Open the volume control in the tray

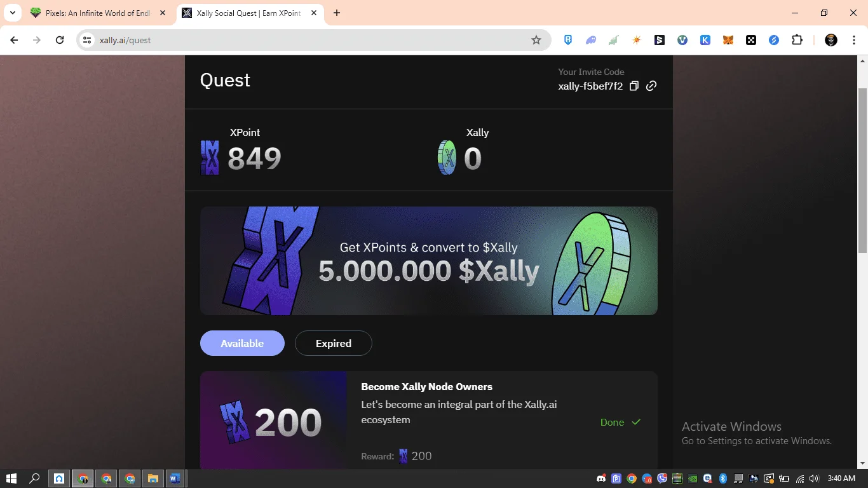coord(815,478)
